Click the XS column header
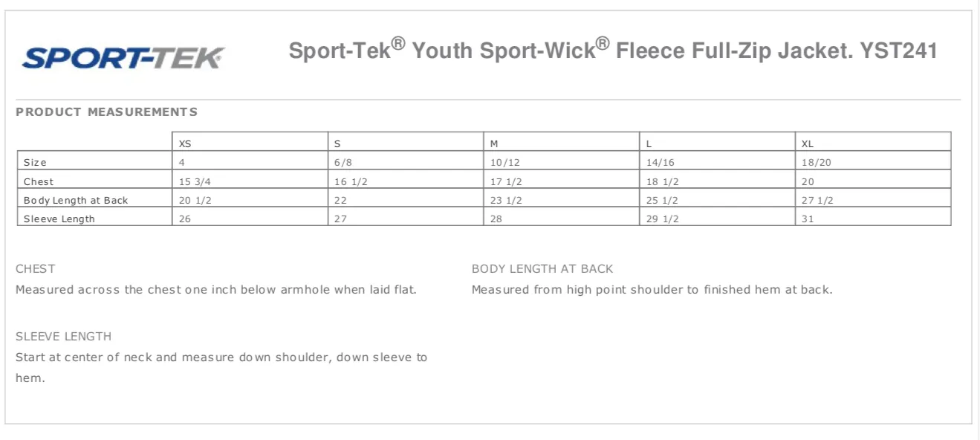 coord(250,142)
